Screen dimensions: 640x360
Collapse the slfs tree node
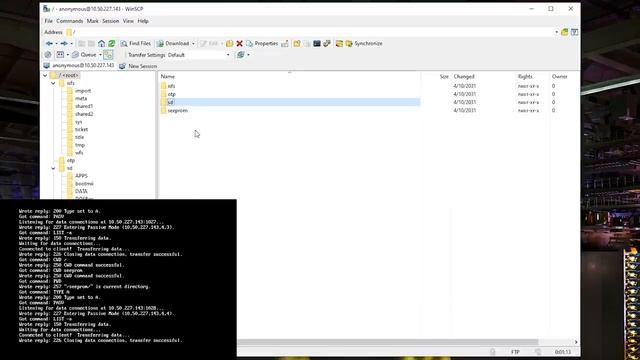click(53, 83)
